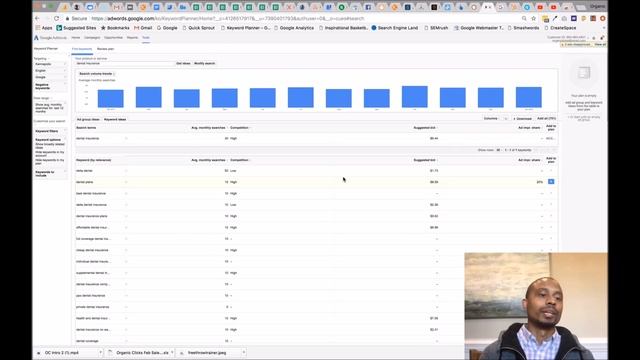Edit the English language targeting
This screenshot has height=360, width=640.
click(x=50, y=71)
